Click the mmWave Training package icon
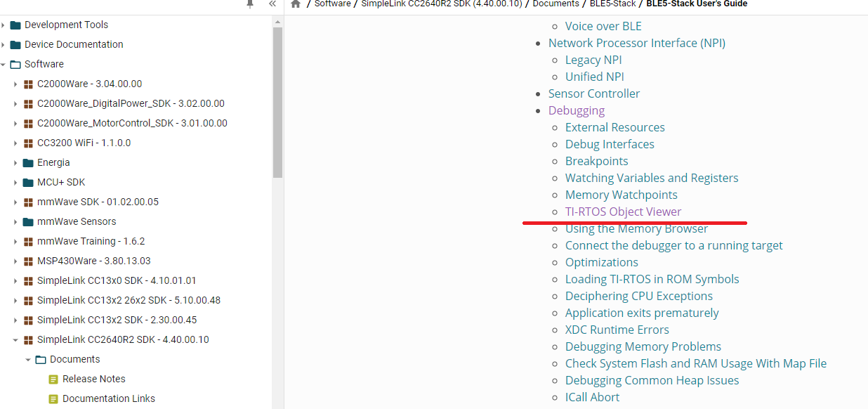The height and width of the screenshot is (409, 868). click(28, 241)
